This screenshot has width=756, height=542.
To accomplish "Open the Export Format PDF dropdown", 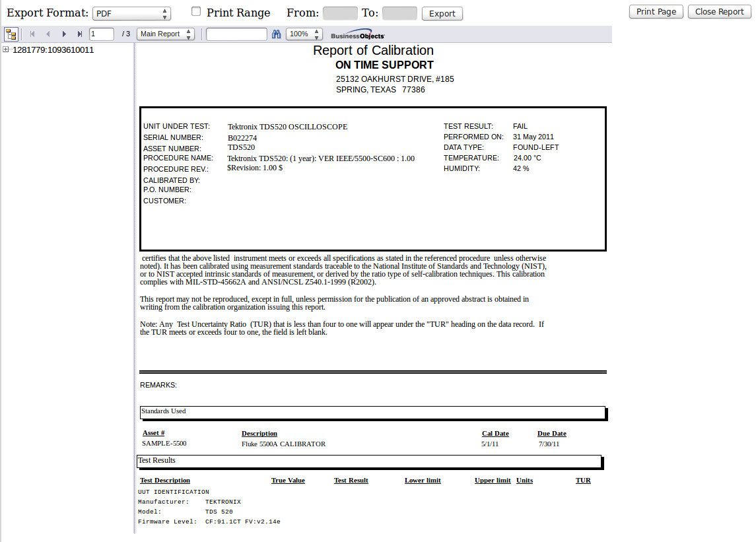I will point(131,12).
